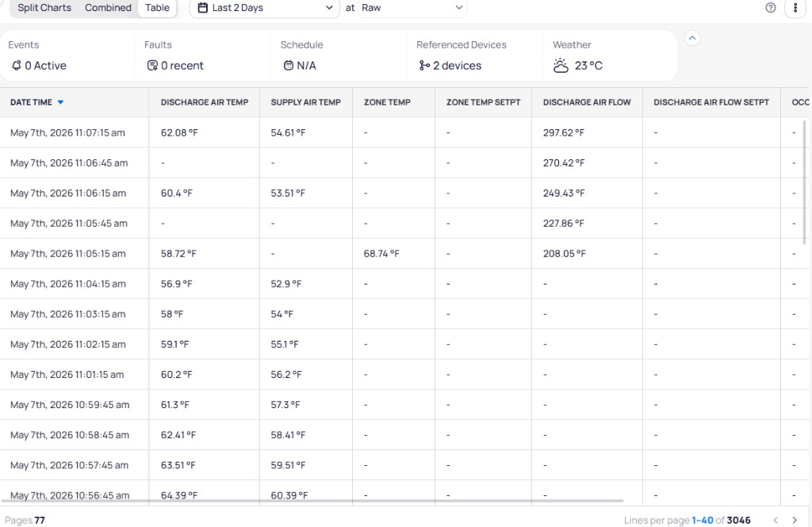Image resolution: width=812 pixels, height=527 pixels.
Task: Click discharge air temp value 58.72 °F
Action: pos(178,254)
